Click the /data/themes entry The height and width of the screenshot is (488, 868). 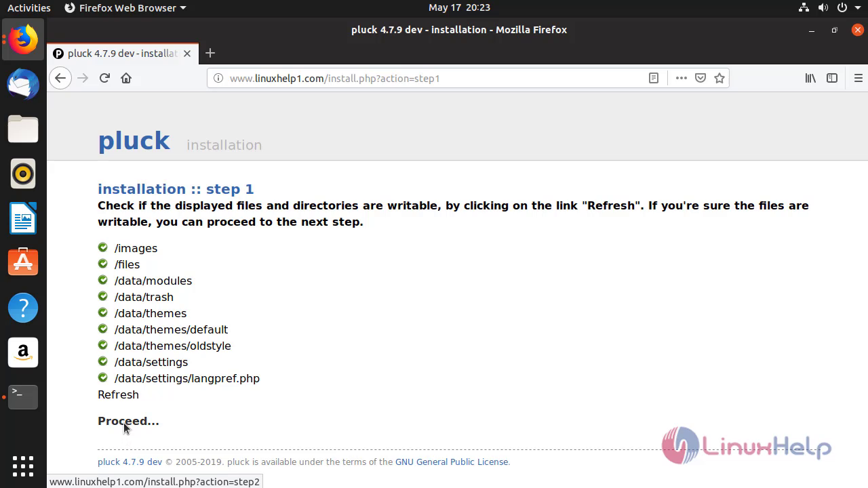151,313
